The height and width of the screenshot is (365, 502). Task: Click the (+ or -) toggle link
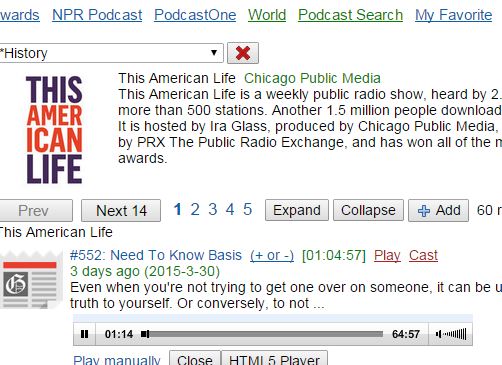click(272, 256)
